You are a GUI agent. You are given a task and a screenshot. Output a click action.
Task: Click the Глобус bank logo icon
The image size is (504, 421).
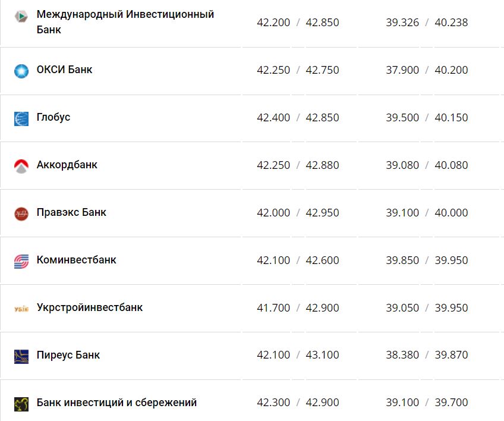click(21, 118)
